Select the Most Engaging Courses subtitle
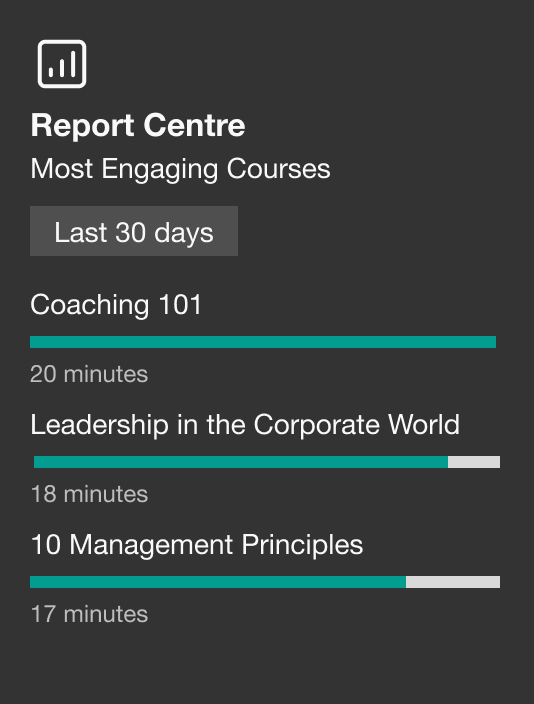This screenshot has width=534, height=704. (x=181, y=170)
